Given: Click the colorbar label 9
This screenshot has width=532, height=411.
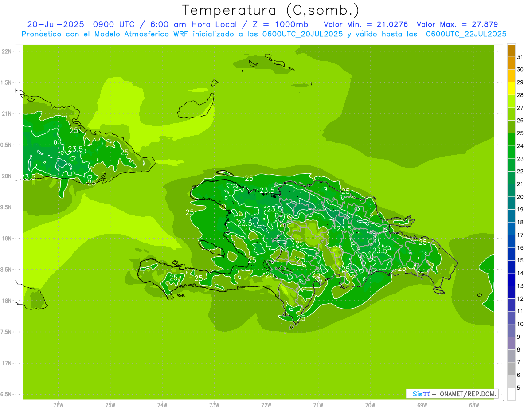Looking at the screenshot, I should [519, 337].
